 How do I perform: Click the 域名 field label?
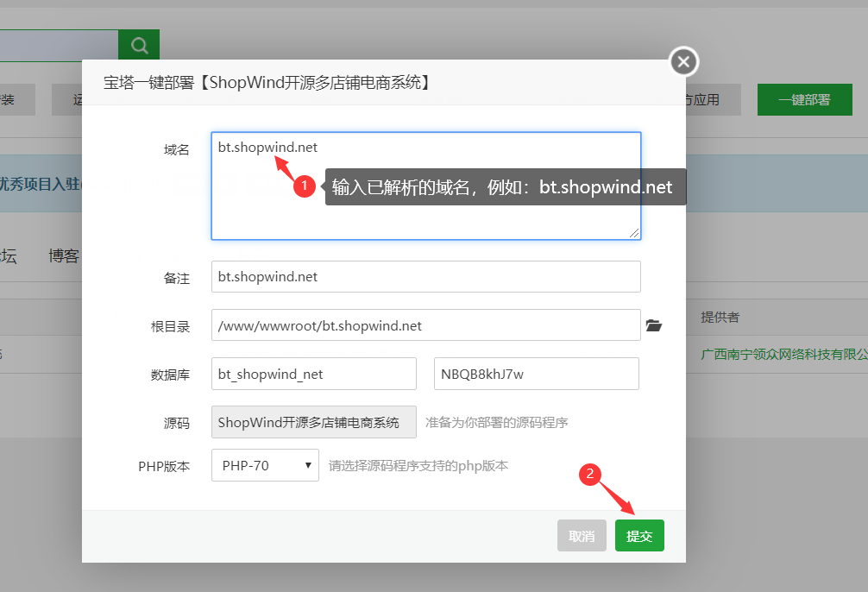[177, 150]
